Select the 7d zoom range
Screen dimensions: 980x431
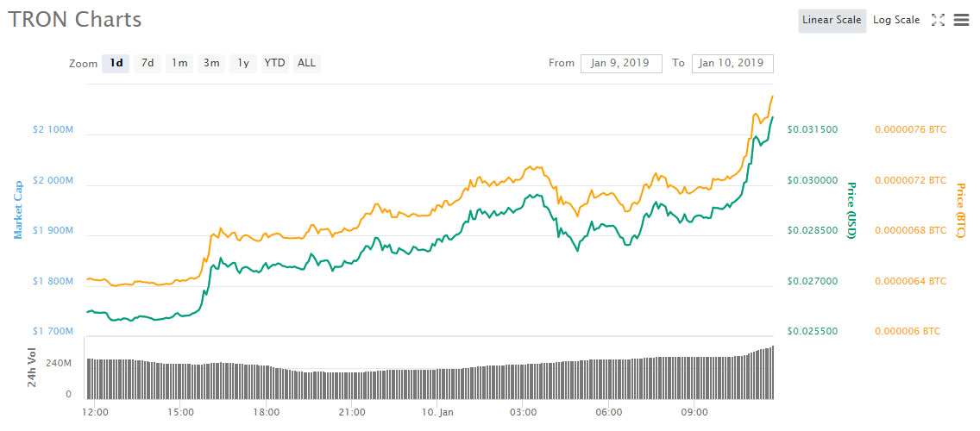point(148,63)
